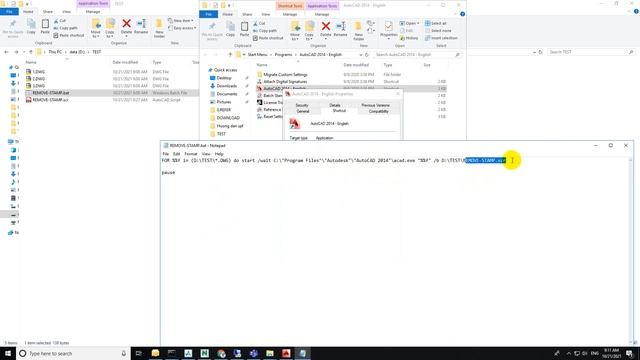Select Details tab in Properties dialog
The image size is (640, 360).
pos(335,105)
